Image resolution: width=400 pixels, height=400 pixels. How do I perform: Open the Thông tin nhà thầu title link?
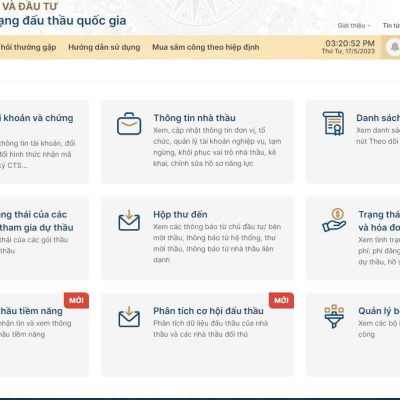coord(194,118)
